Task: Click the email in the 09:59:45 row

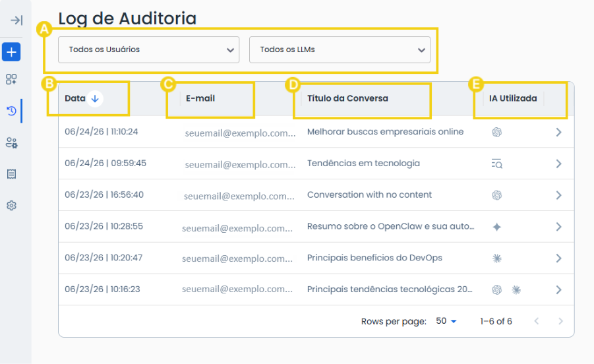Action: pos(240,165)
